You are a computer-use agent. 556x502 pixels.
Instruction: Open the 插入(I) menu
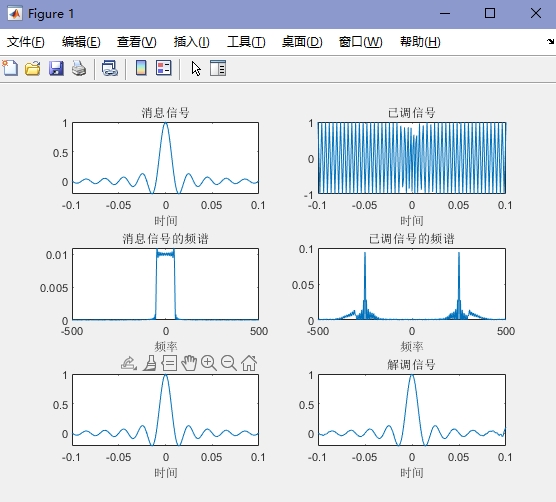[191, 42]
